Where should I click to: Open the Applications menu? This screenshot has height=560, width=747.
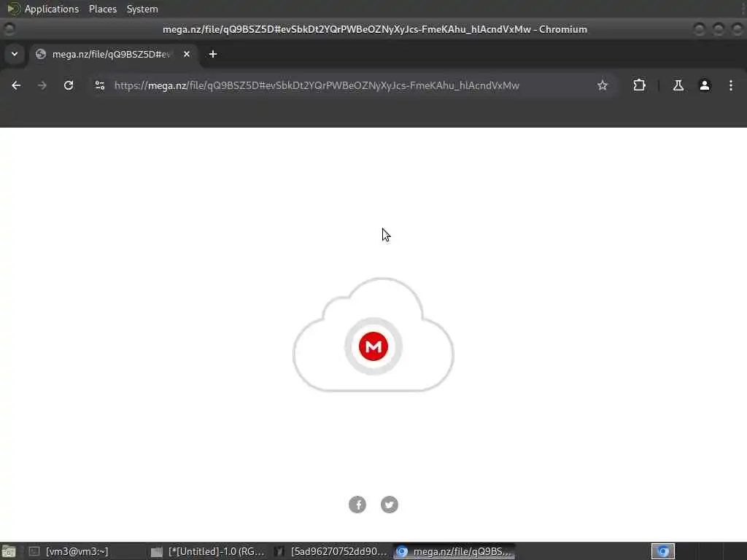coord(52,9)
